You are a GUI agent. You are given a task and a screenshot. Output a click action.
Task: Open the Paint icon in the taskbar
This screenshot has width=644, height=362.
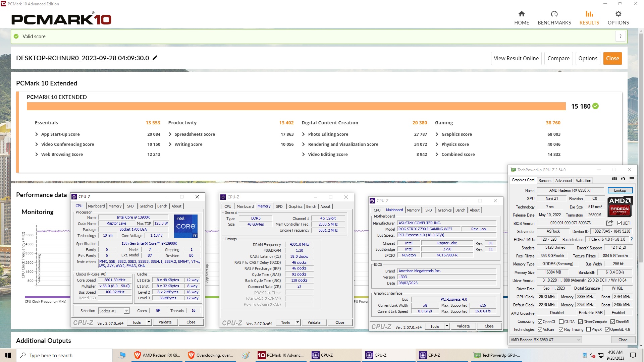click(246, 355)
